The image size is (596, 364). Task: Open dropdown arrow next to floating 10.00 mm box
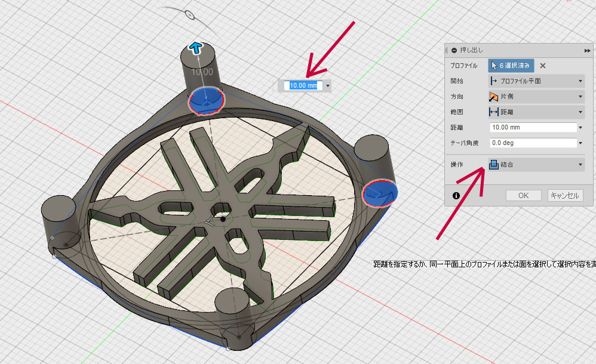tap(327, 86)
